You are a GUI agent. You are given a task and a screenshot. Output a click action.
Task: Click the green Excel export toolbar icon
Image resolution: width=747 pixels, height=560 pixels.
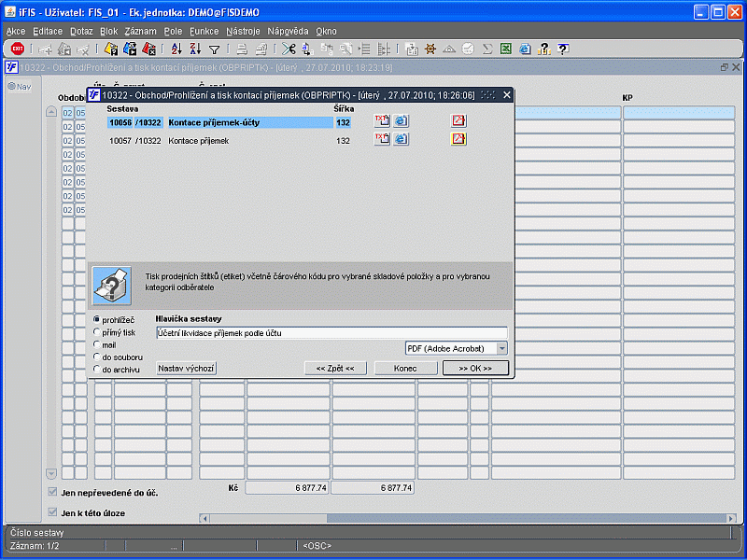[x=505, y=49]
